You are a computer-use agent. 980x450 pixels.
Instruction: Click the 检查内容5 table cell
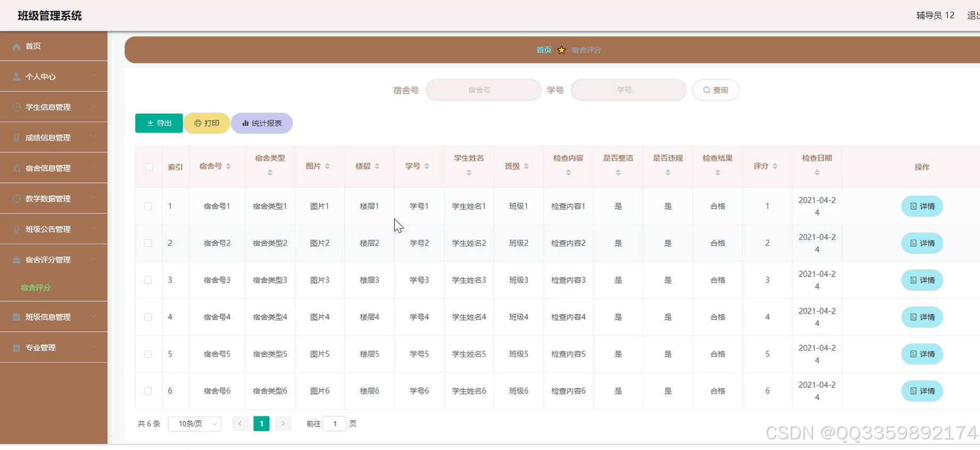coord(568,354)
